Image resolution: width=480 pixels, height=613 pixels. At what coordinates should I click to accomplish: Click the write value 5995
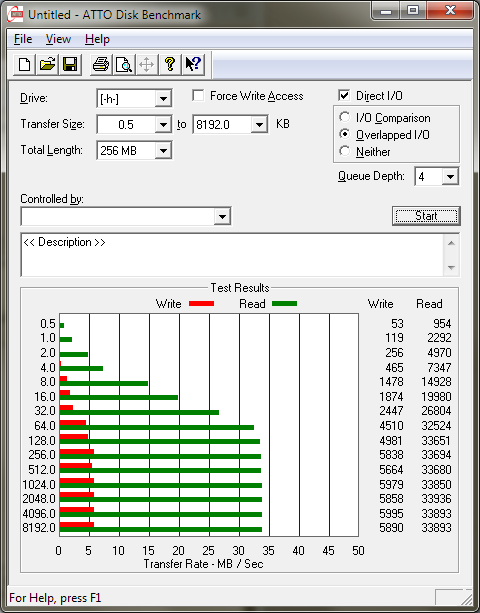click(x=391, y=513)
